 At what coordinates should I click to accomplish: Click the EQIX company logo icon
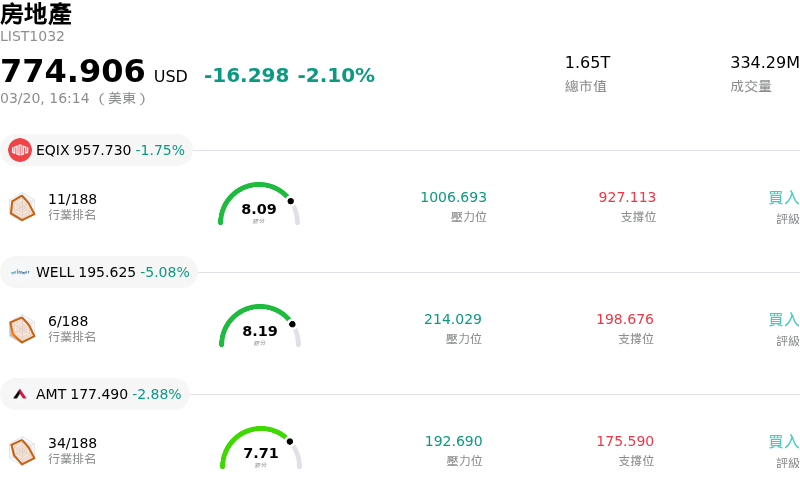tap(20, 150)
